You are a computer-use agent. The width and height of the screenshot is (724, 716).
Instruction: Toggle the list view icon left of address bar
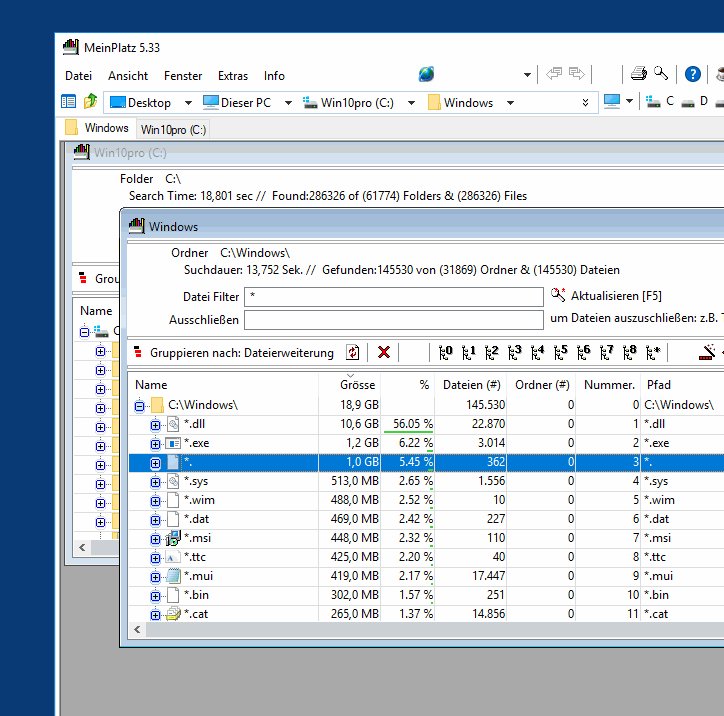(x=68, y=102)
